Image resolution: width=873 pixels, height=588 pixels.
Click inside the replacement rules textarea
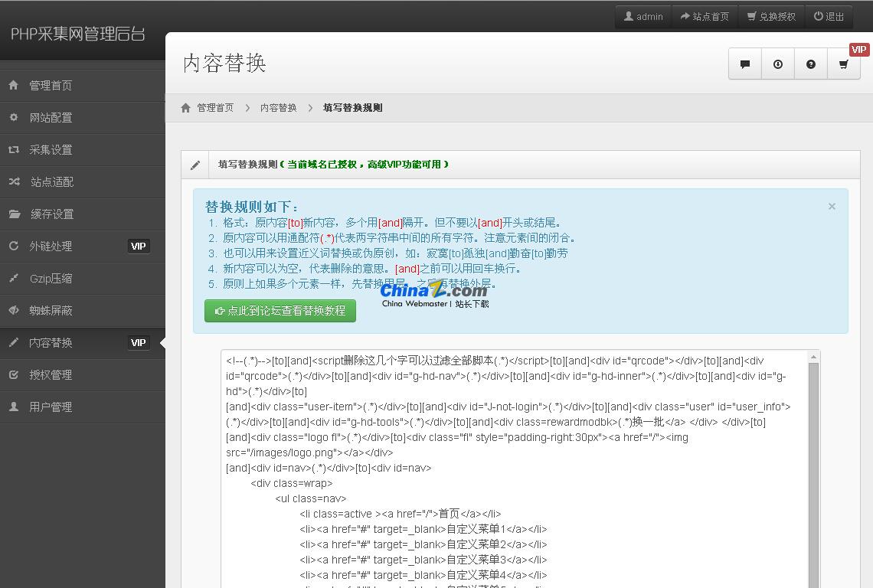coord(514,469)
